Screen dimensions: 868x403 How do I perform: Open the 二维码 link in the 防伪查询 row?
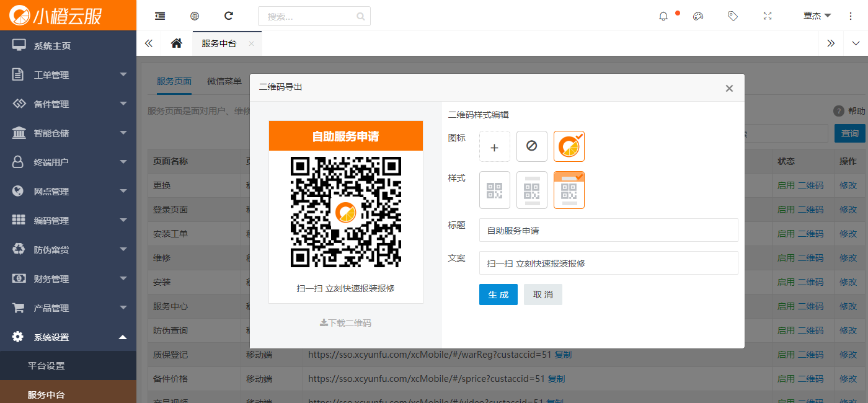click(x=810, y=330)
